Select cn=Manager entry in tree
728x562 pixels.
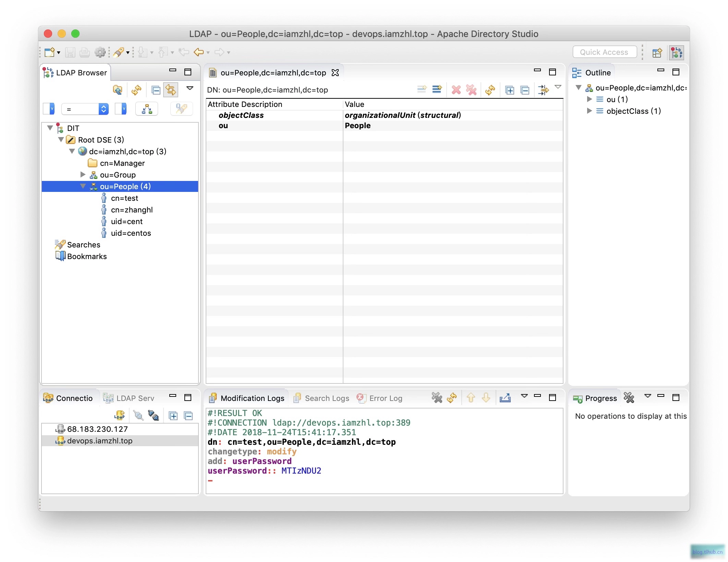pyautogui.click(x=122, y=163)
